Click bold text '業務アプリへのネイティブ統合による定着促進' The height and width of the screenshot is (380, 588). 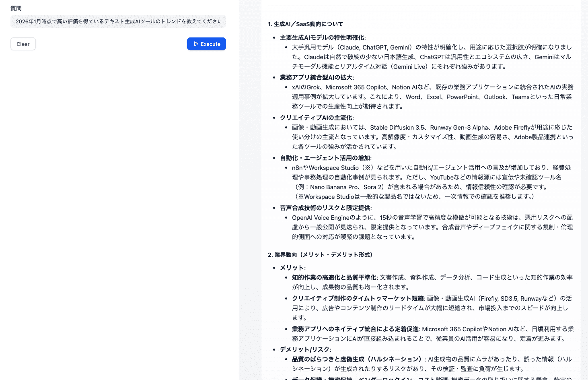pyautogui.click(x=355, y=329)
